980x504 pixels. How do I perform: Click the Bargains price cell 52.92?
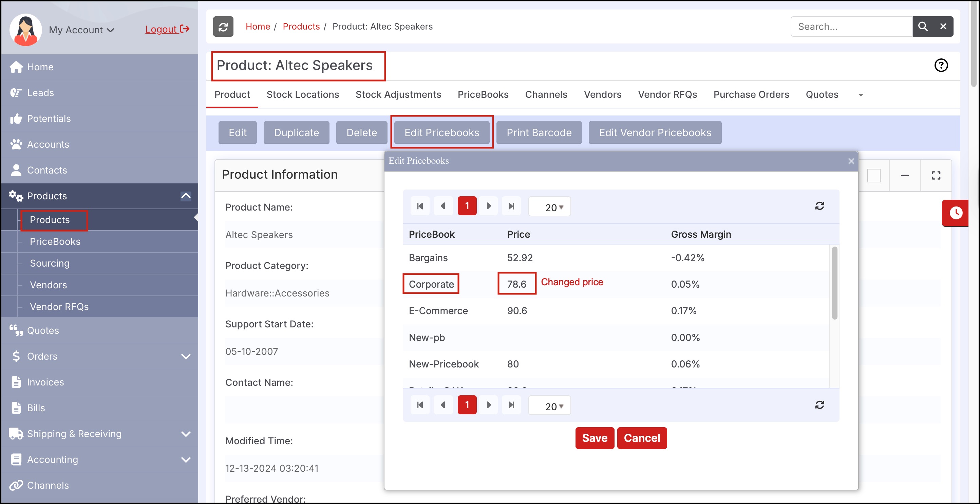520,258
